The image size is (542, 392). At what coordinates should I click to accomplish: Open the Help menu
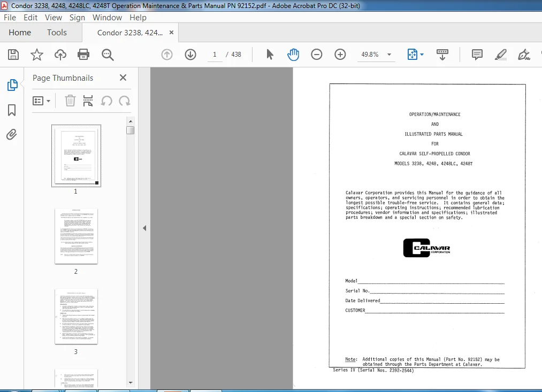click(138, 18)
